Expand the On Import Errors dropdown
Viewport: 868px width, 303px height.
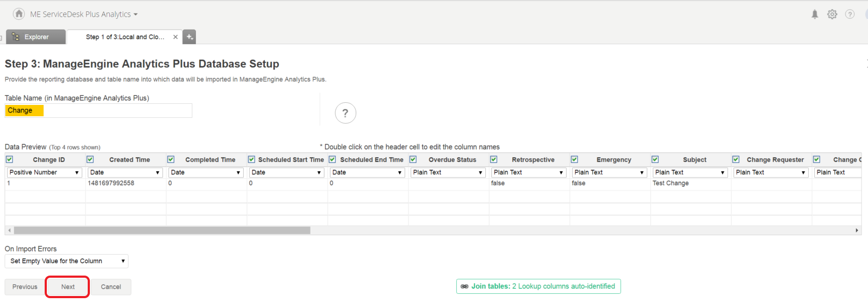tap(67, 261)
